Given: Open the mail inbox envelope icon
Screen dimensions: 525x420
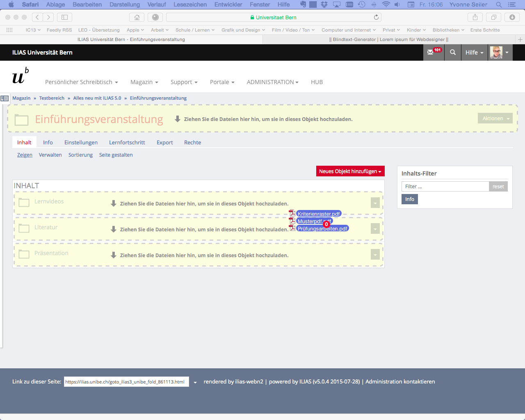Looking at the screenshot, I should (x=431, y=52).
